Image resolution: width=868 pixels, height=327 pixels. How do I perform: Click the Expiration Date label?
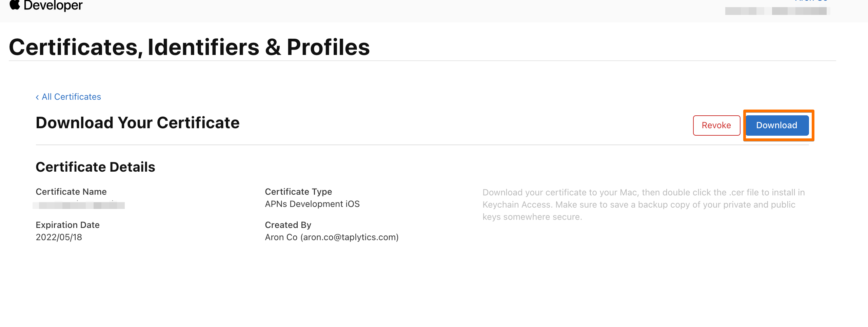67,225
